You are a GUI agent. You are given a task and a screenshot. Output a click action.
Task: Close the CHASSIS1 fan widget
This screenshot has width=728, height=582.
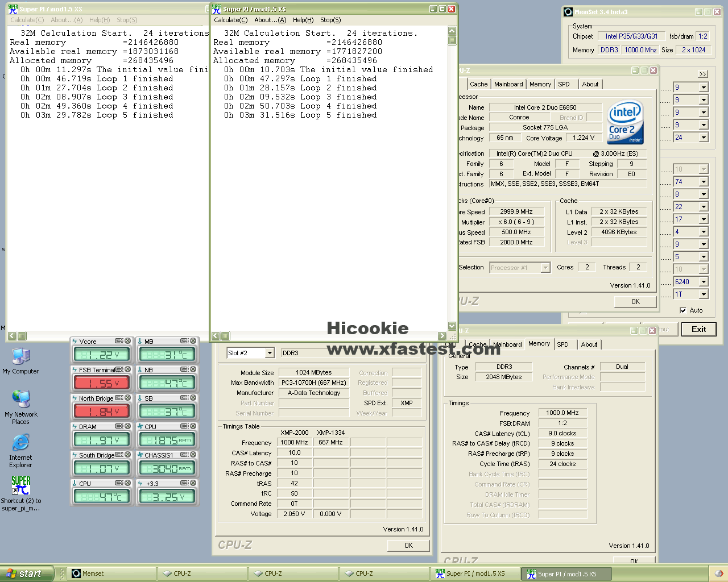click(x=193, y=455)
